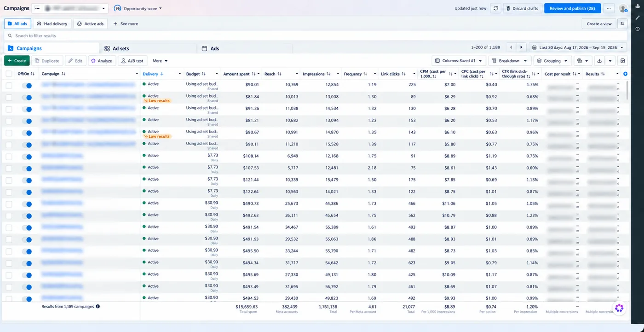Click the topmost right-sidebar stamp icon
The height and width of the screenshot is (332, 644).
point(638,6)
